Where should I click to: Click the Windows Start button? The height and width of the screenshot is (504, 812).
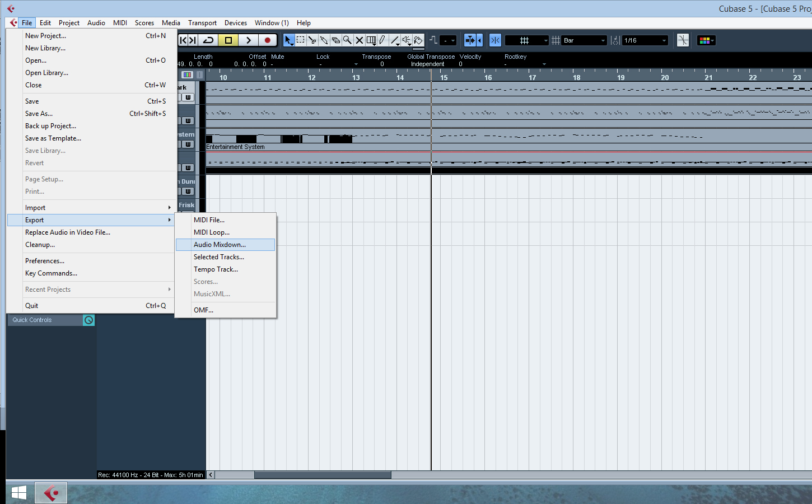(19, 493)
